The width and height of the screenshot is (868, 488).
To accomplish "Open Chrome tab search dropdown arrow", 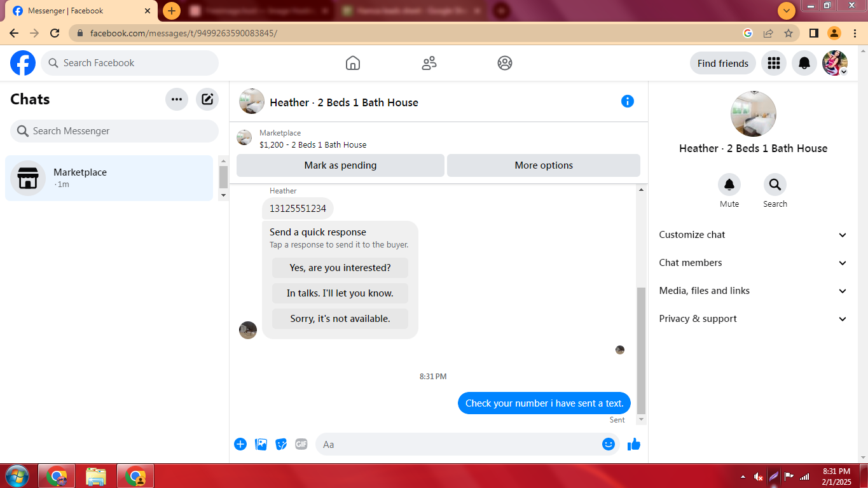I will click(787, 11).
